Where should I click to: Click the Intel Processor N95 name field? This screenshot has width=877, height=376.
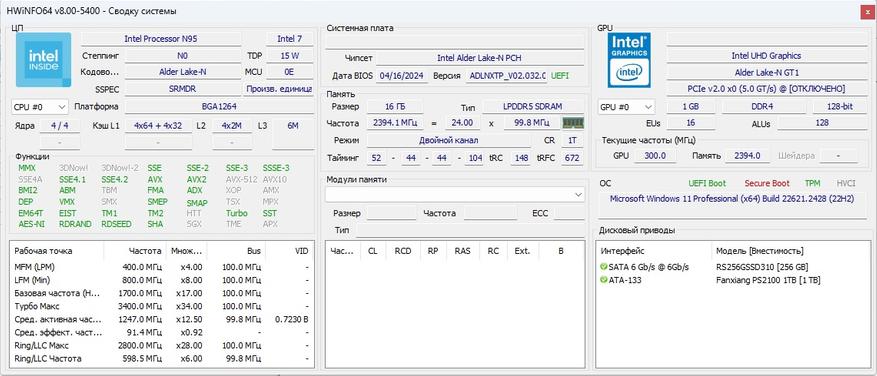click(161, 39)
